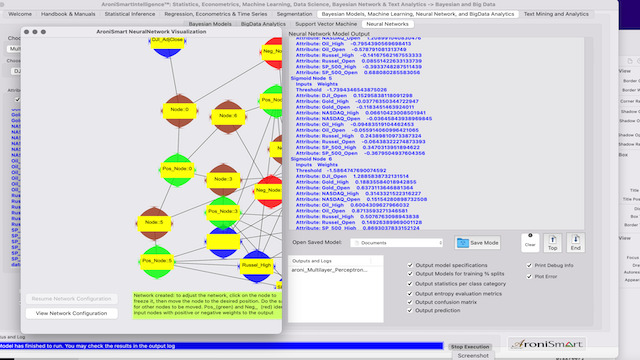Toggle Plot Error checkbox

click(529, 276)
